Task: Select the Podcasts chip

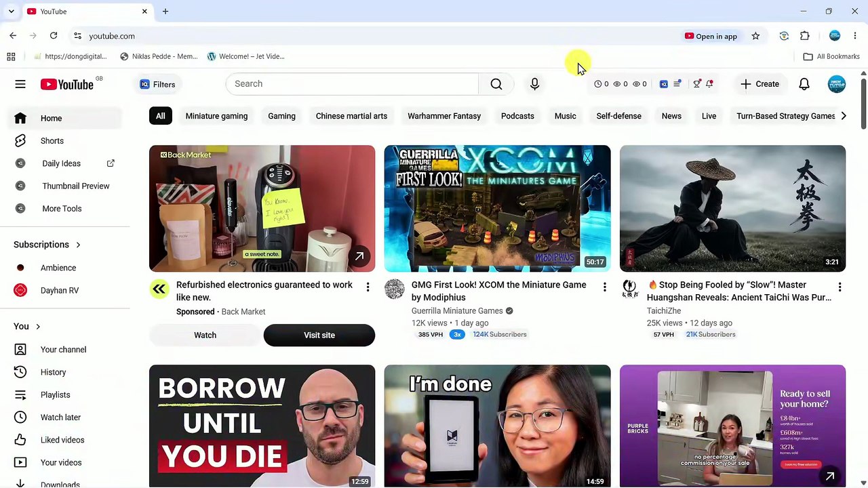Action: (x=517, y=116)
